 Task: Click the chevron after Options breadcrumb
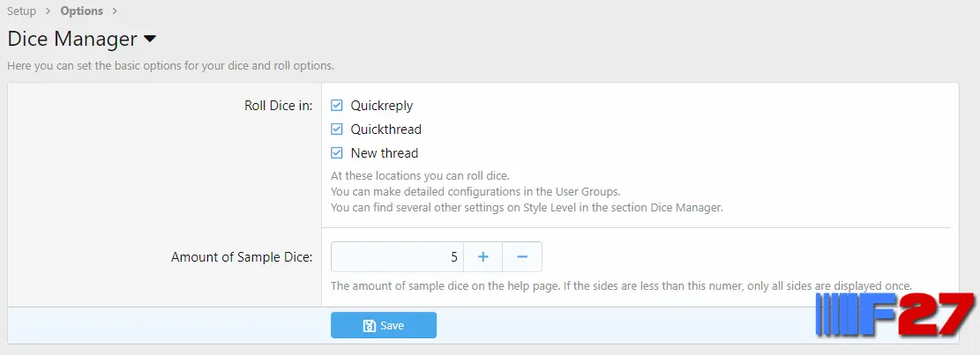pos(113,11)
